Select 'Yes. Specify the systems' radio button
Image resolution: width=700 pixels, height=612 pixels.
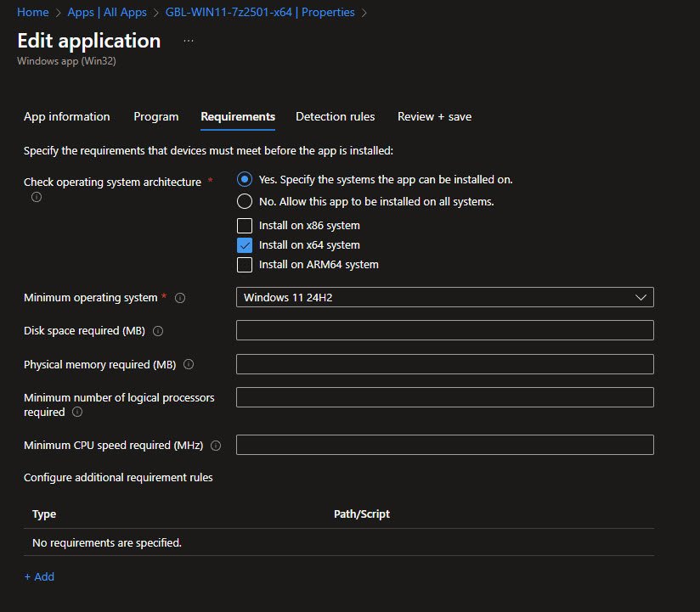[x=245, y=179]
